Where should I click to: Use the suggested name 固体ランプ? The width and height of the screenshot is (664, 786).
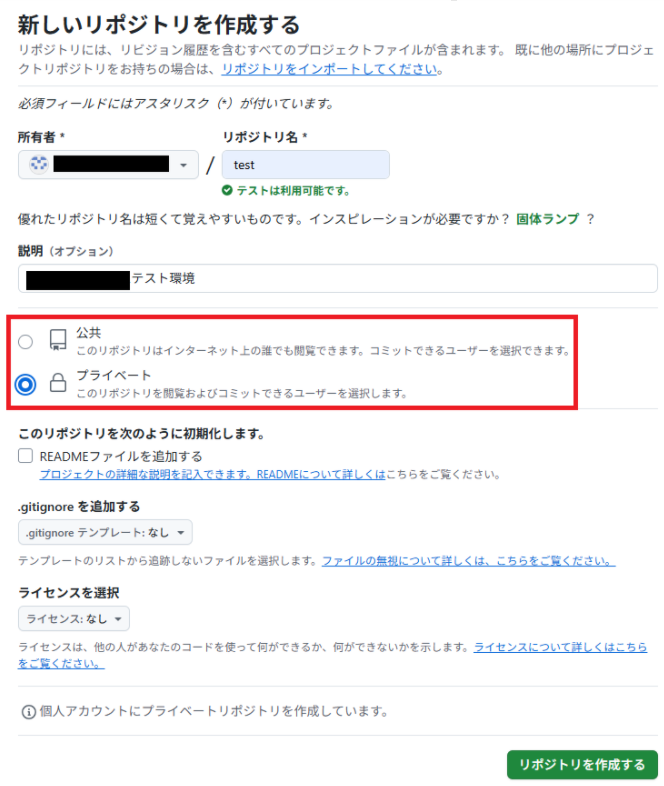click(547, 219)
